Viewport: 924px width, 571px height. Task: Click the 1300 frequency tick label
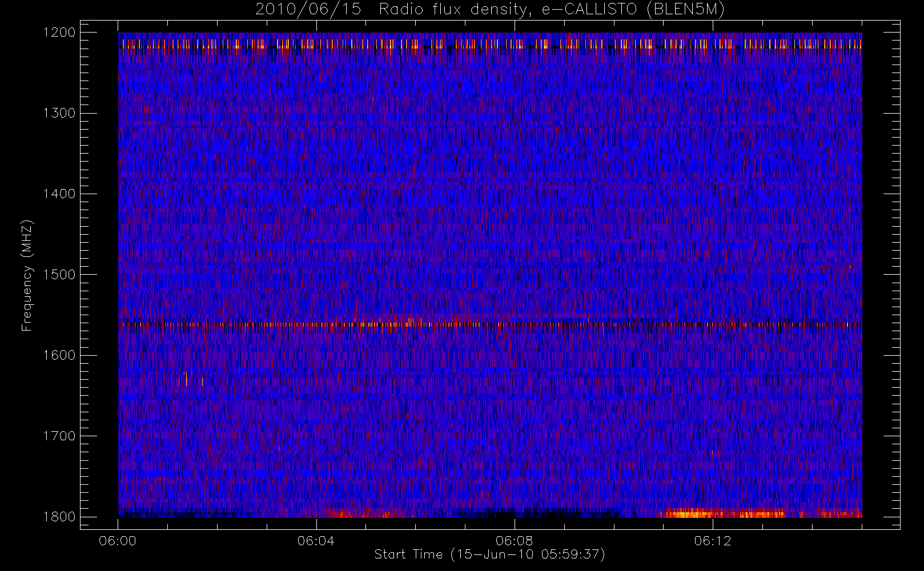tap(59, 113)
